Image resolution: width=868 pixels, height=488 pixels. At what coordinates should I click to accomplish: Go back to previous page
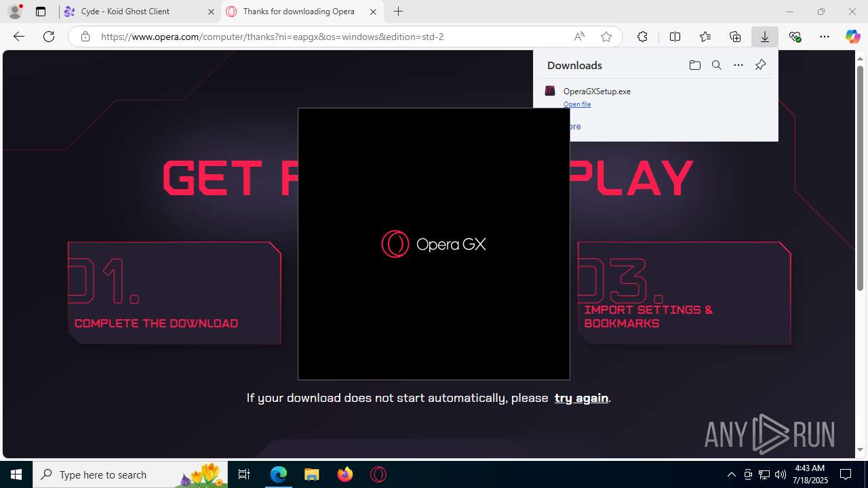pyautogui.click(x=19, y=37)
